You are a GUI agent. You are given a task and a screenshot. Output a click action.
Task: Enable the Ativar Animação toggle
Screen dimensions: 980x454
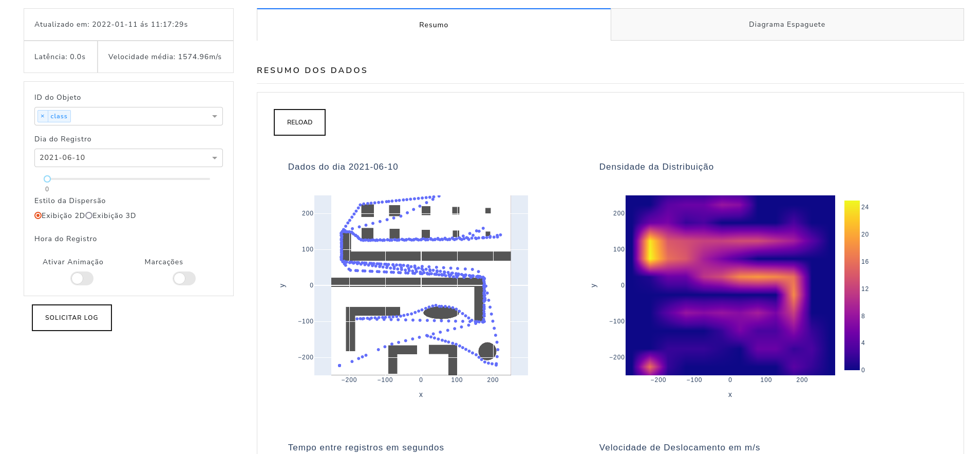click(x=82, y=279)
